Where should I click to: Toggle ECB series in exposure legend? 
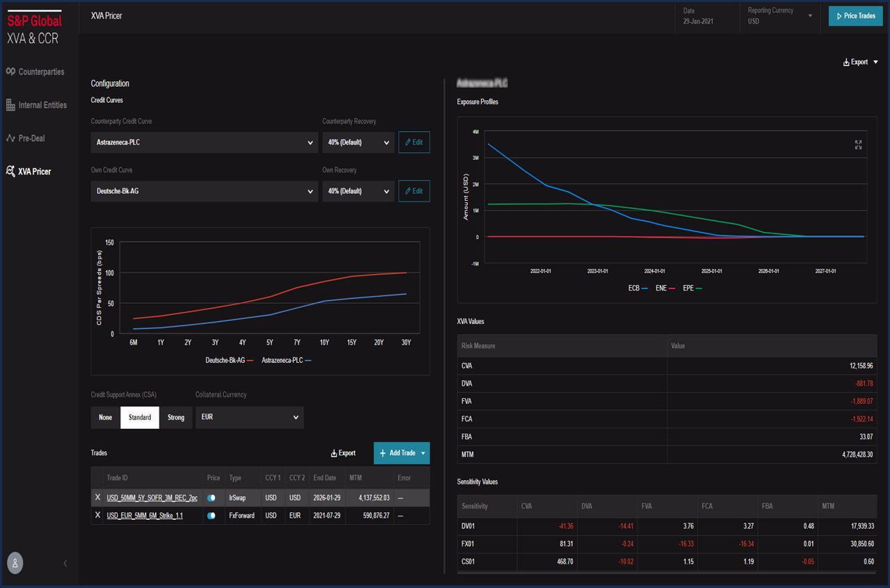[638, 288]
